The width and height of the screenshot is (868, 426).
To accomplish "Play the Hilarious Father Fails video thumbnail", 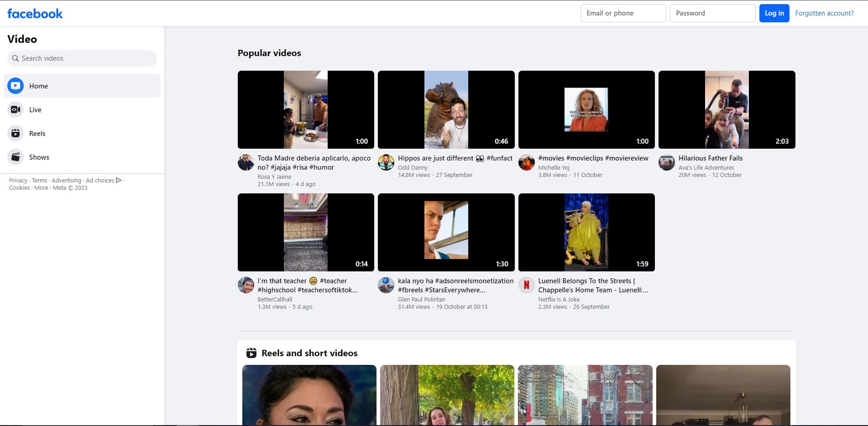I will pyautogui.click(x=727, y=109).
